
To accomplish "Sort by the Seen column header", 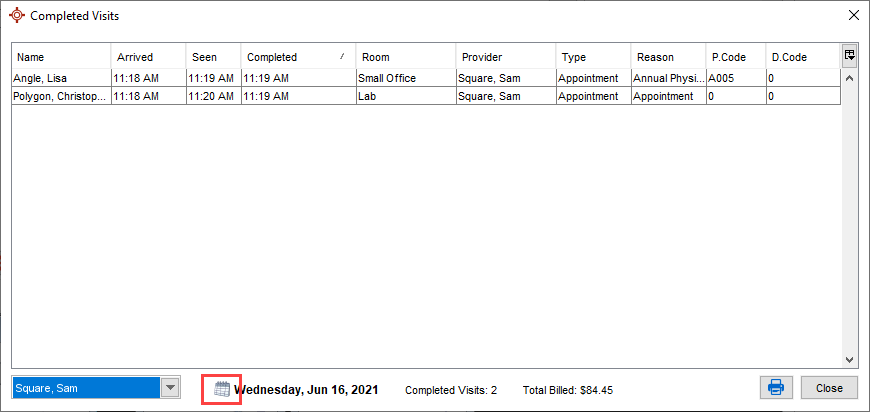I will tap(214, 57).
